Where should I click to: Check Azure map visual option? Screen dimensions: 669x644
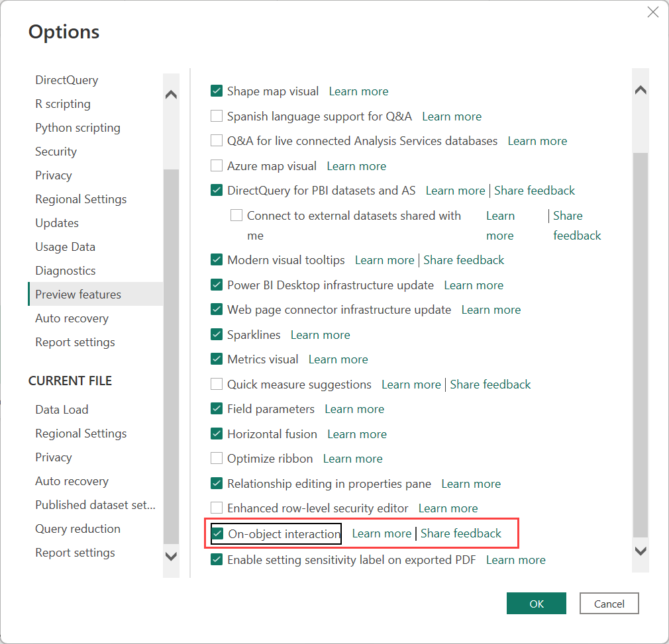point(217,165)
